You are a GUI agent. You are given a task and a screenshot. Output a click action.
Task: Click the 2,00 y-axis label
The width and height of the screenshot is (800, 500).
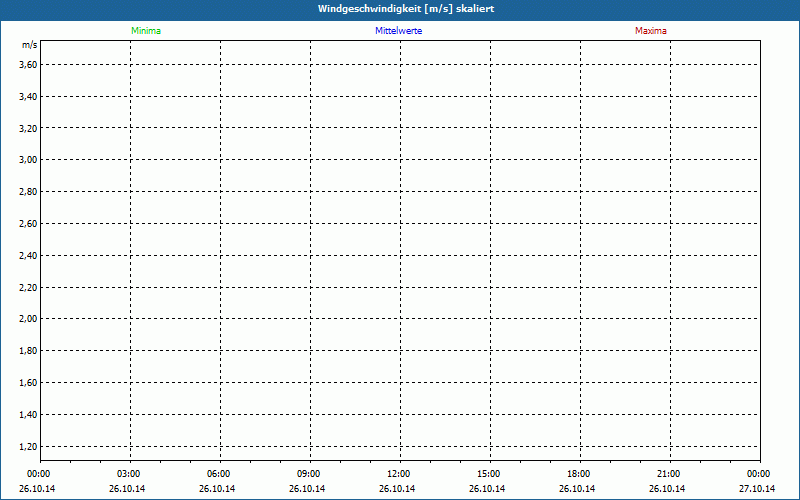click(x=28, y=319)
